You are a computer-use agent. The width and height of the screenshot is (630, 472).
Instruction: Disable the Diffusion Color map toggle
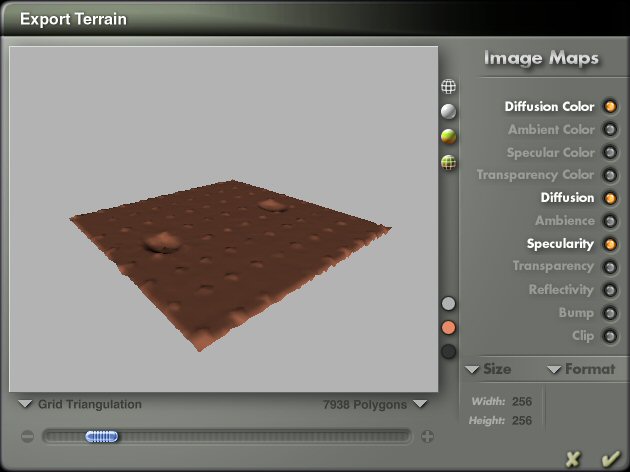tap(610, 107)
